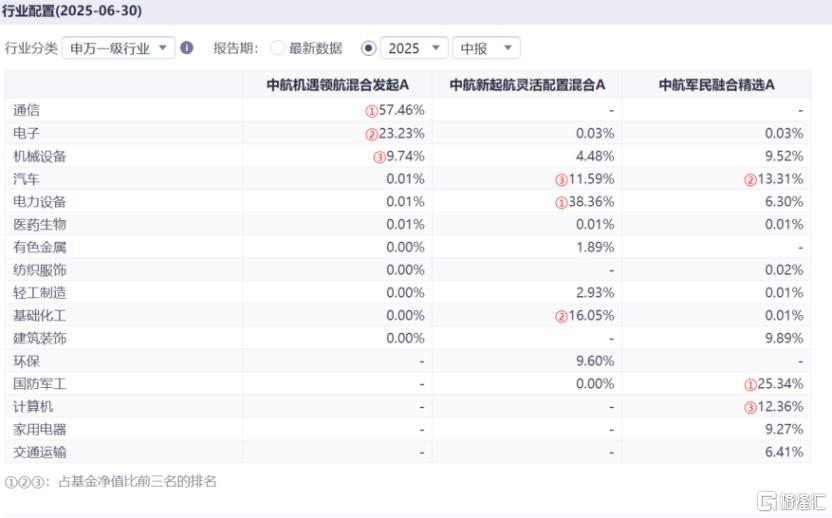Select the 最新数据 radio button
The width and height of the screenshot is (832, 518).
click(278, 48)
